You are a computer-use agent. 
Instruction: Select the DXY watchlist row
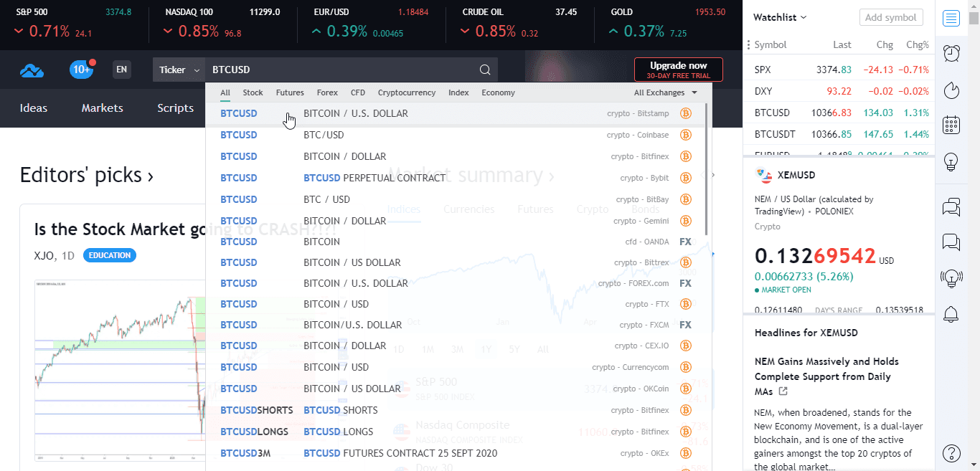[x=839, y=91]
